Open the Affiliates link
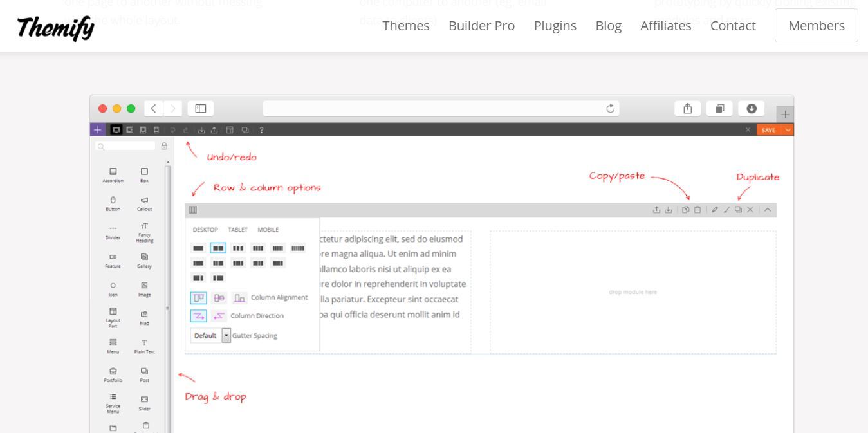The image size is (868, 433). point(666,26)
